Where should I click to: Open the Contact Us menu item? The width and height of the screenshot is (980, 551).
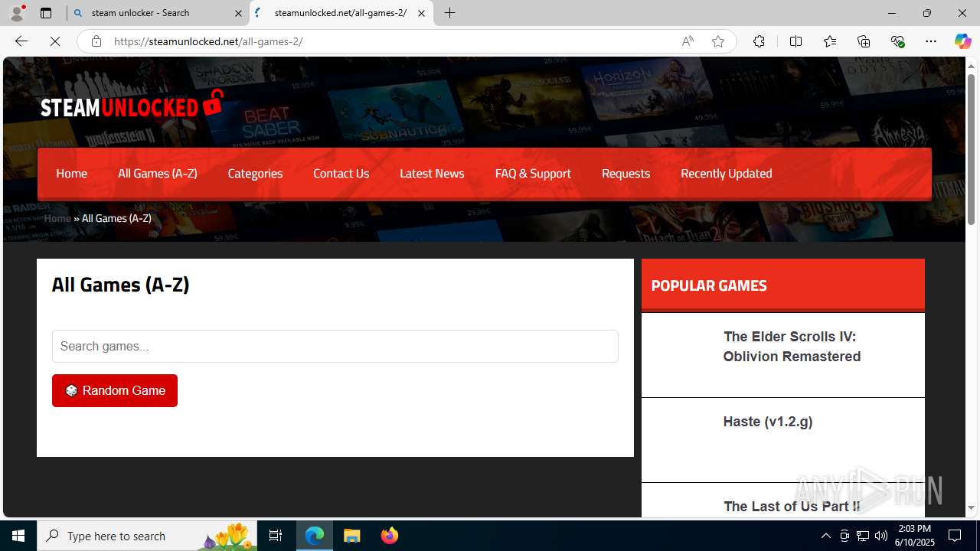(x=341, y=173)
